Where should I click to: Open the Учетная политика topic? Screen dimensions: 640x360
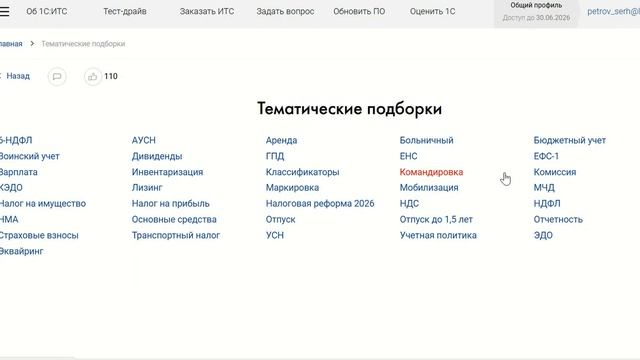click(x=438, y=235)
